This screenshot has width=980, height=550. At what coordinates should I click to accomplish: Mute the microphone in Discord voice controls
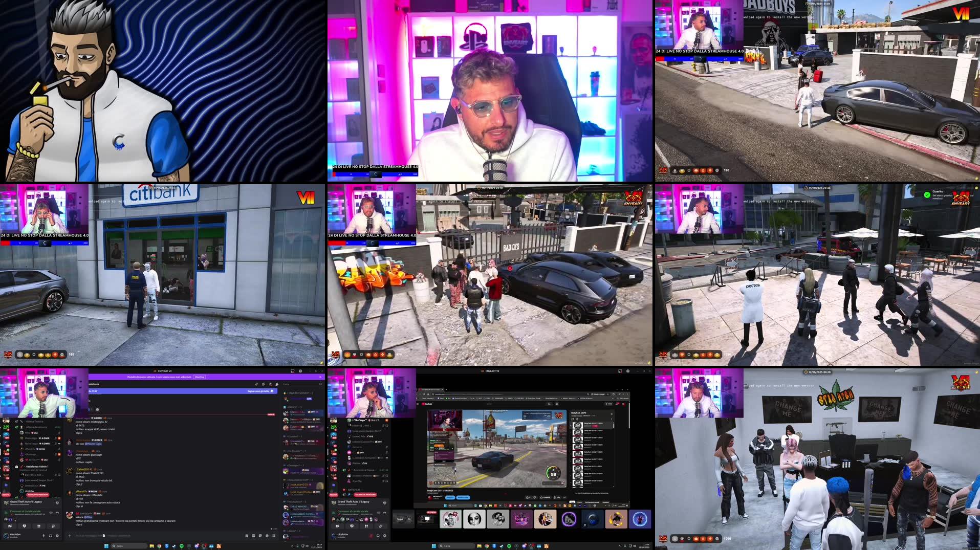pos(43,536)
